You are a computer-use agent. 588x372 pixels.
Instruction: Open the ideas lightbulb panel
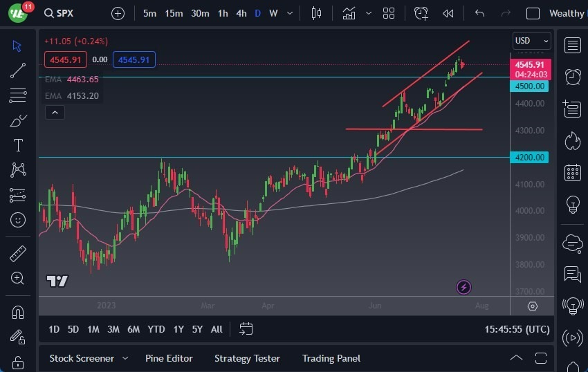point(572,205)
